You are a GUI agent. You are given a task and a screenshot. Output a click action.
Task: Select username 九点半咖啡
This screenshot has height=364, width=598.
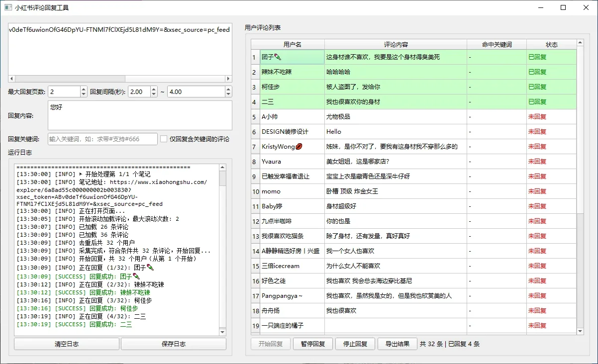tap(293, 221)
